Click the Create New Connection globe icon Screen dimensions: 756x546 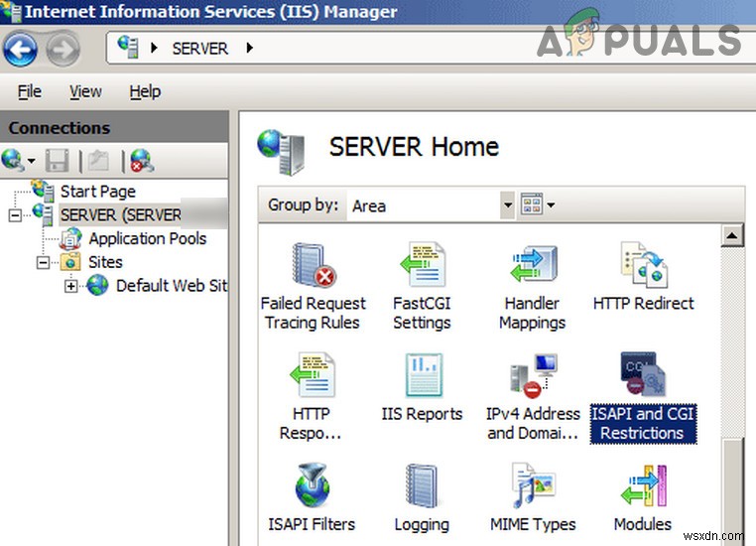click(12, 160)
